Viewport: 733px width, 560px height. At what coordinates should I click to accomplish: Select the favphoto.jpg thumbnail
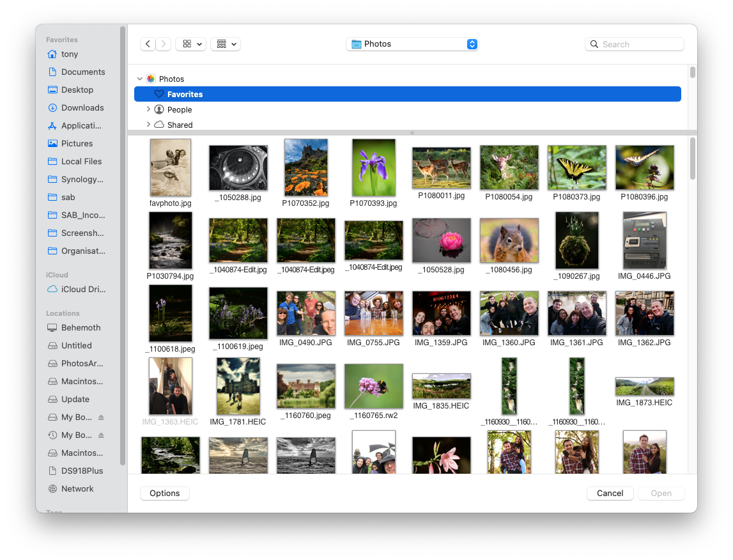coord(170,167)
